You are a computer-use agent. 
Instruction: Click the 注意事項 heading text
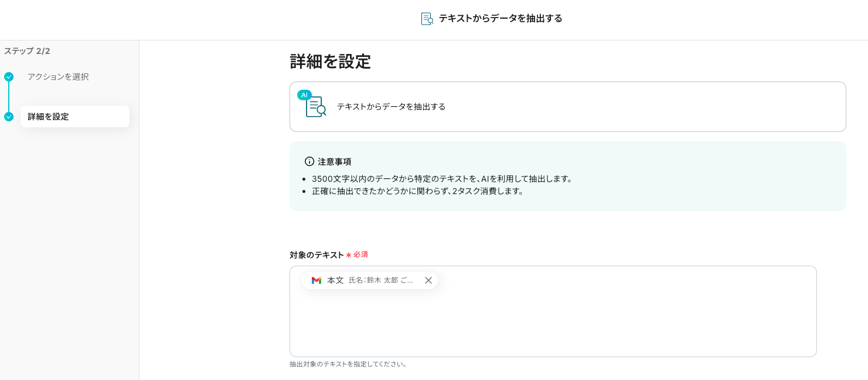[x=335, y=161]
